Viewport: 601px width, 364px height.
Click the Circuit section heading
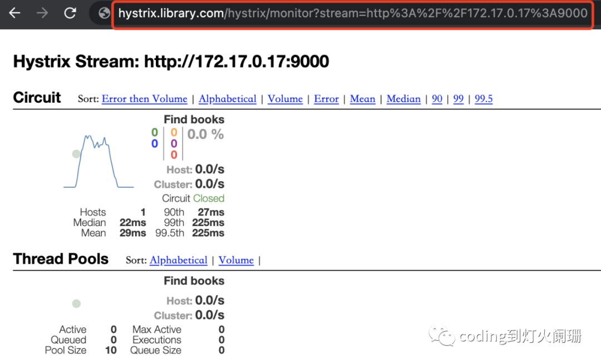37,98
